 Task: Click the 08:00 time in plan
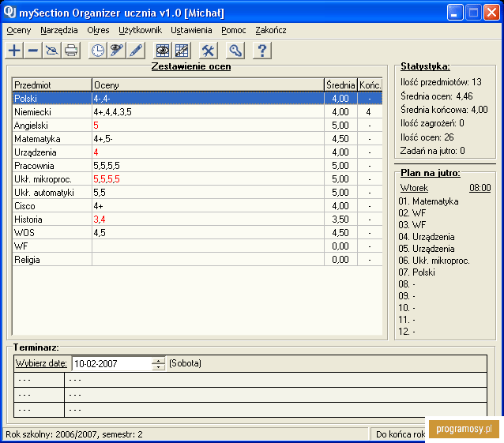coord(480,188)
